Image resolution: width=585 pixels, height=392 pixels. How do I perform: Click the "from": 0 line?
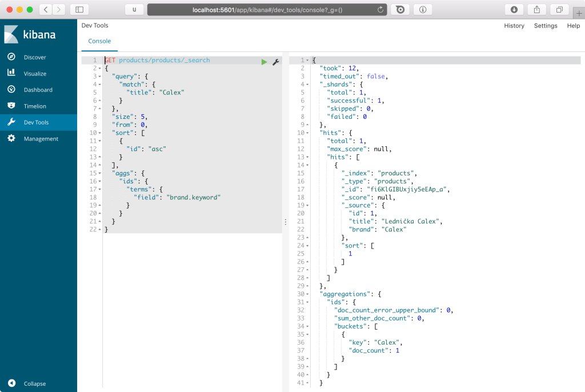click(x=130, y=125)
